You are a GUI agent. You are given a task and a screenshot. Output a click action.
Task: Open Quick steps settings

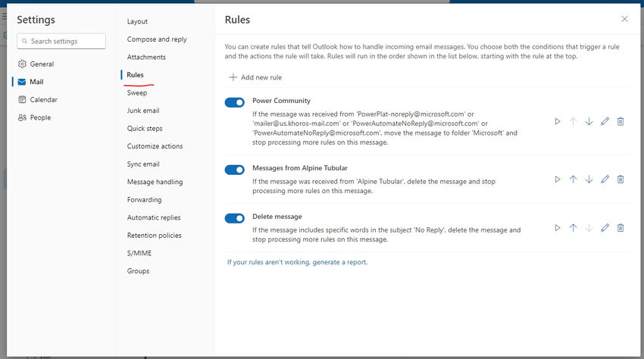(145, 128)
